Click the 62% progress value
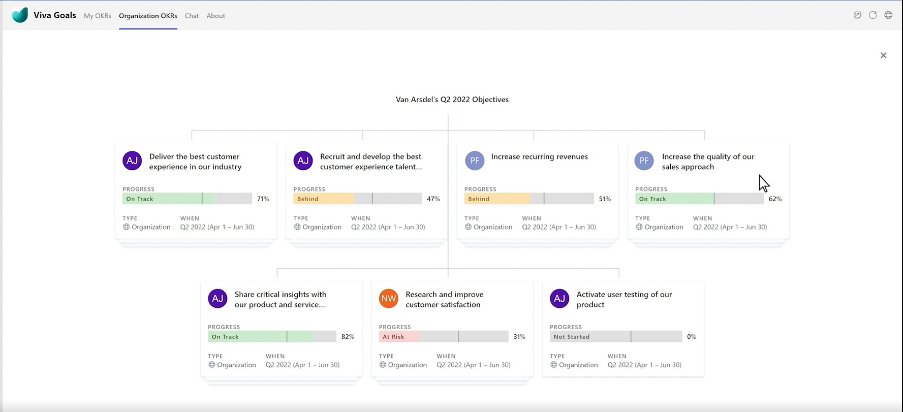 coord(775,199)
